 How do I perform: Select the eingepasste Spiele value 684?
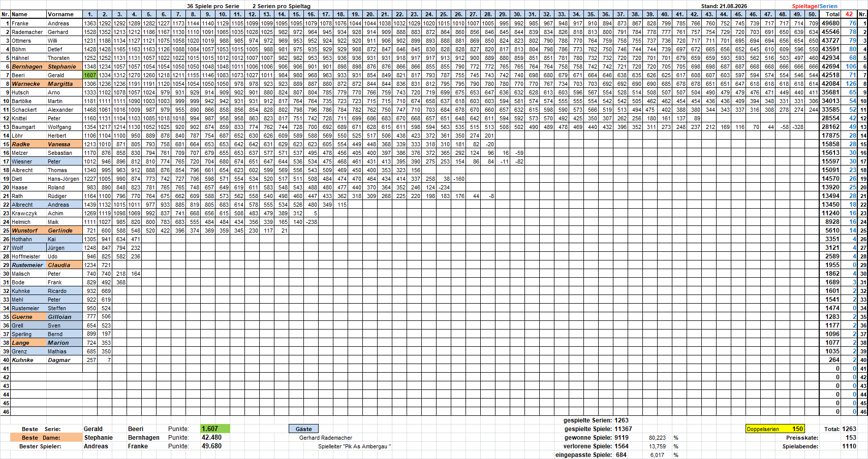click(621, 455)
